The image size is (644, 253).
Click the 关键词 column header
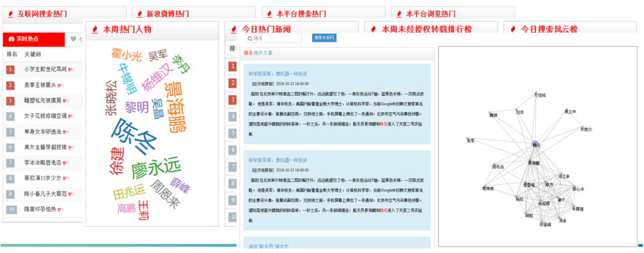33,54
